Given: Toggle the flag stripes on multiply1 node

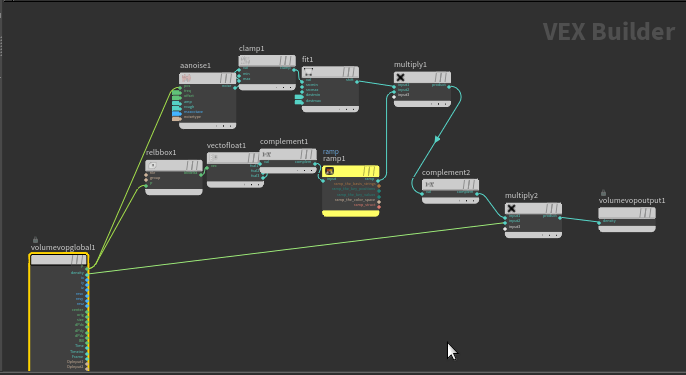Looking at the screenshot, I should coord(442,77).
